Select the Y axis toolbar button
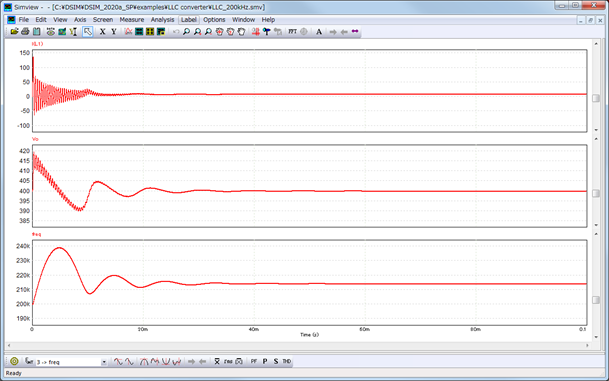The image size is (609, 381). pos(114,31)
